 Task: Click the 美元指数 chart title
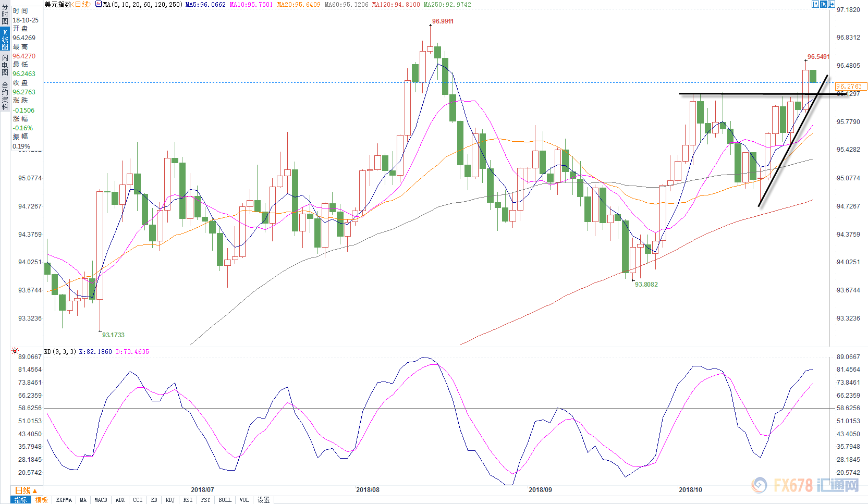(x=58, y=4)
